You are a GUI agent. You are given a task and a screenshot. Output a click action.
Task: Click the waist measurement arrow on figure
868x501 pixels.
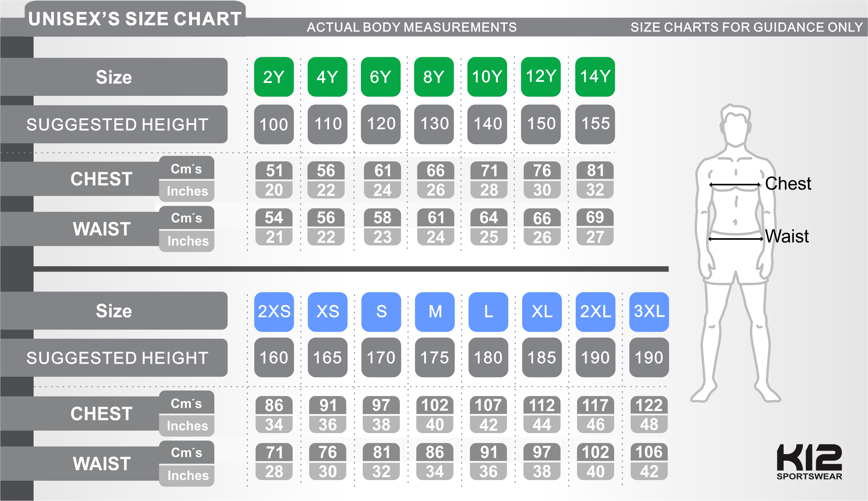click(736, 239)
